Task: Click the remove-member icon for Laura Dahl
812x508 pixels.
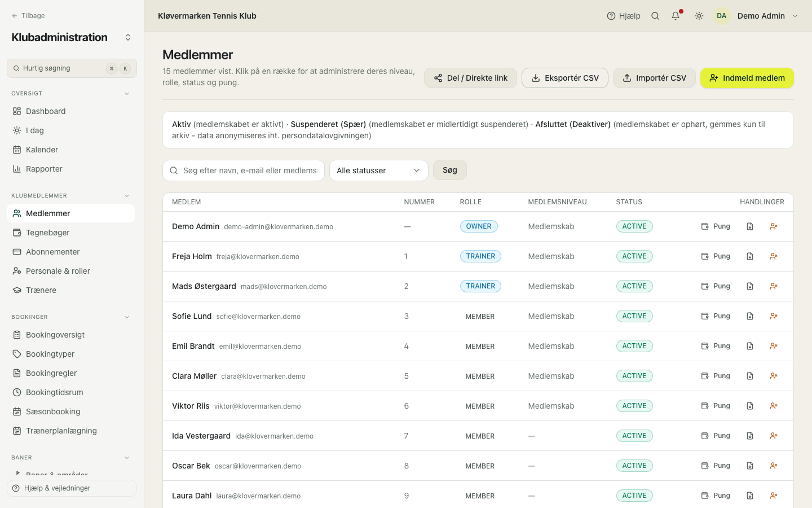Action: pos(774,496)
